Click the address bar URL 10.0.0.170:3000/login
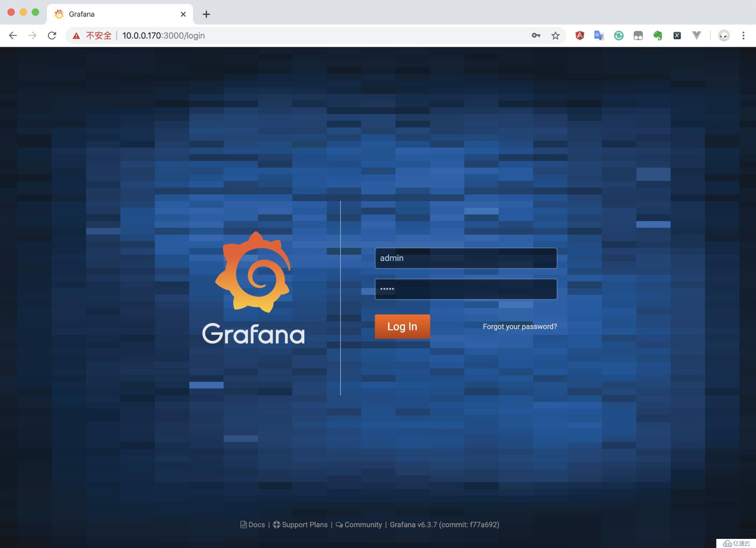This screenshot has width=756, height=548. (x=164, y=36)
